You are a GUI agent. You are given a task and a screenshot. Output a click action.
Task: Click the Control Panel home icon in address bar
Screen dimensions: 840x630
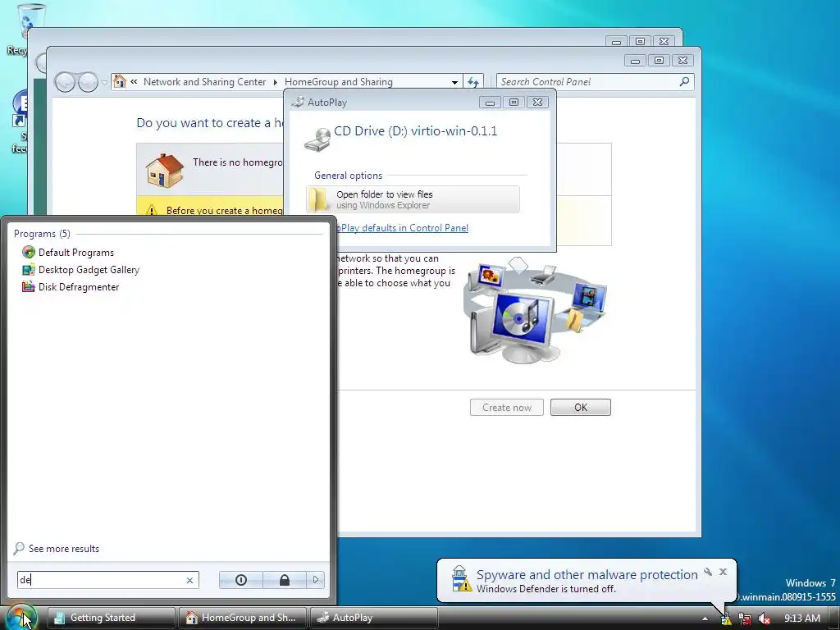pos(120,81)
